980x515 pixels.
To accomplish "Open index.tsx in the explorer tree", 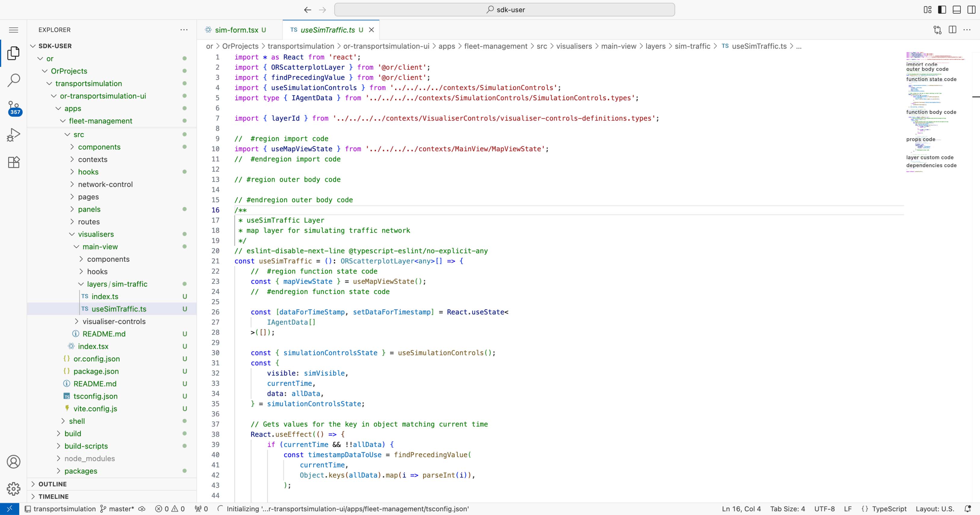I will [x=112, y=346].
